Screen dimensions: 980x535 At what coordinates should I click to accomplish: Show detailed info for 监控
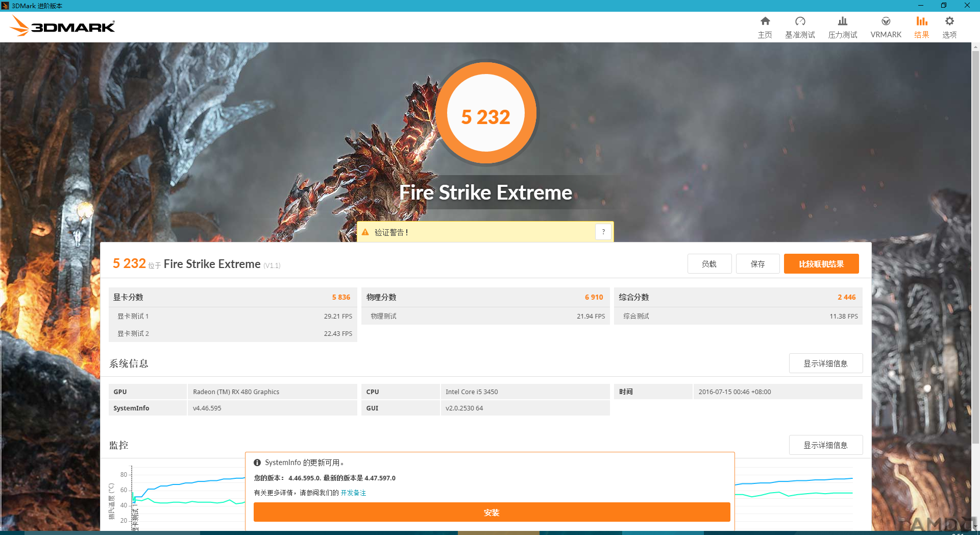point(826,445)
